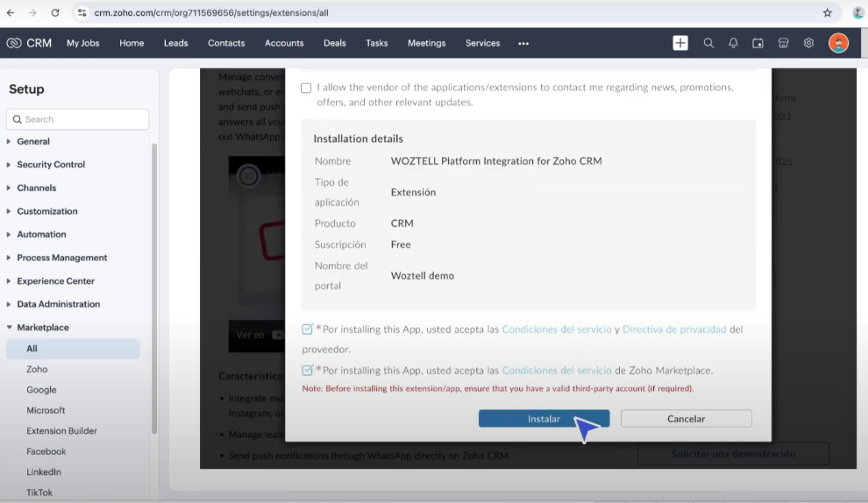
Task: Click the Instalar button
Action: coord(544,419)
